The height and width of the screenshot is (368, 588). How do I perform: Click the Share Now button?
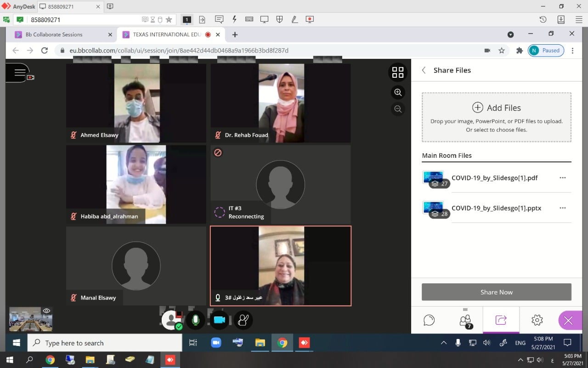point(496,292)
